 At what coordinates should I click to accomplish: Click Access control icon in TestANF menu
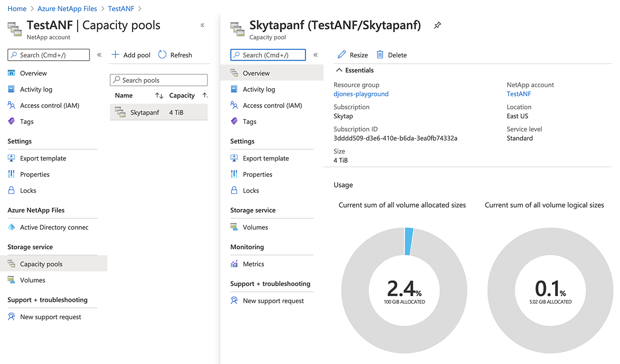(x=12, y=105)
